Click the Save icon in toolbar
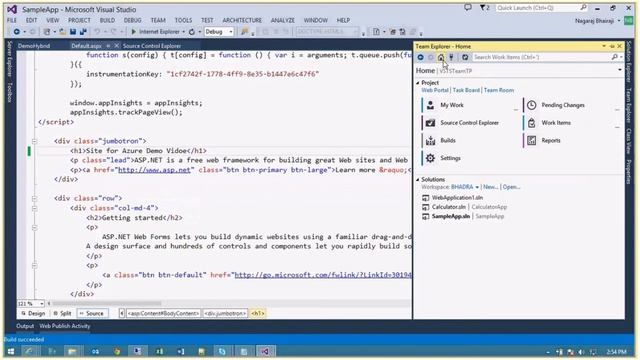This screenshot has height=360, width=640. 73,31
